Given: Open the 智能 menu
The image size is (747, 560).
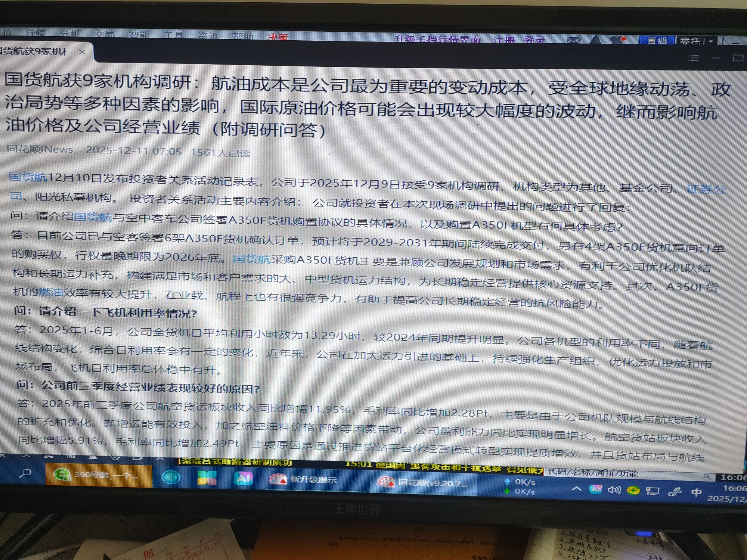Looking at the screenshot, I should (x=139, y=35).
